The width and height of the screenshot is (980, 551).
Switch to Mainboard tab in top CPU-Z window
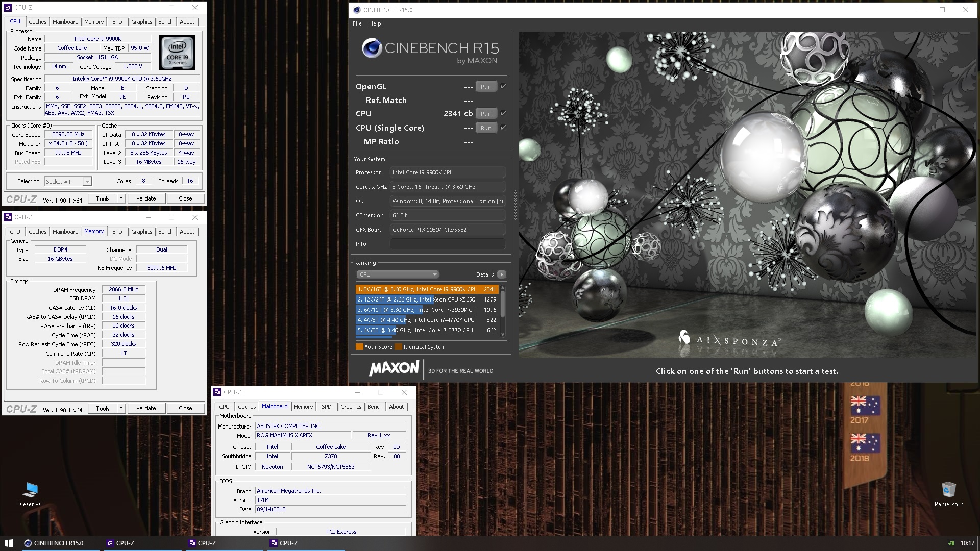pyautogui.click(x=65, y=22)
